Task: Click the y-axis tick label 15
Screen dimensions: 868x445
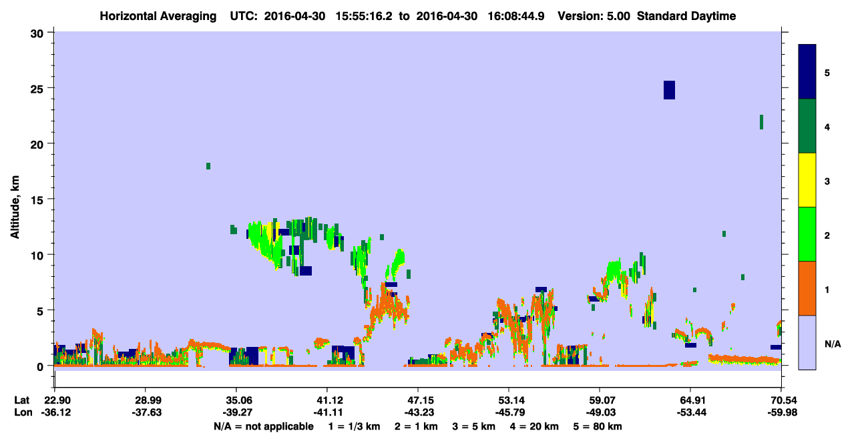Action: (39, 199)
